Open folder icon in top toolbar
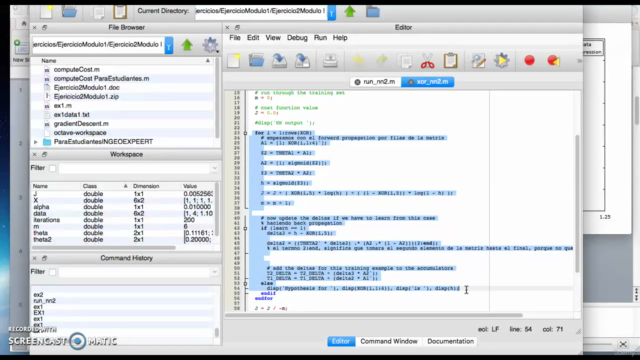Image resolution: width=640 pixels, height=360 pixels. (69, 11)
